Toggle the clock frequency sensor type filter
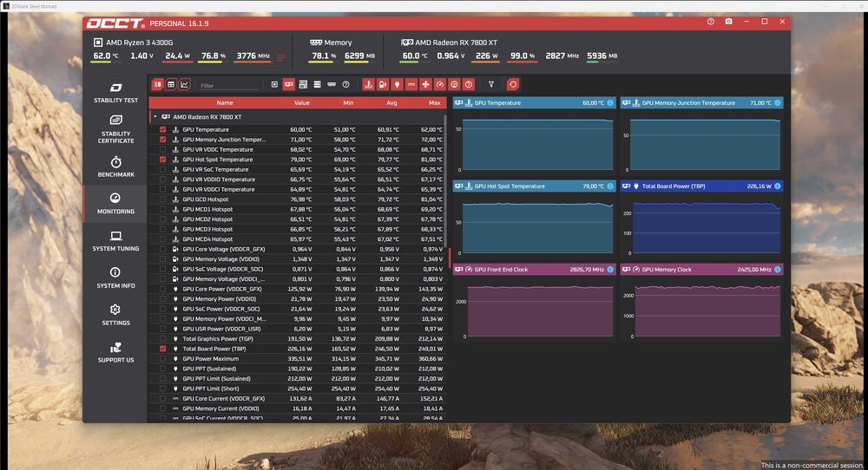Image resolution: width=868 pixels, height=470 pixels. click(440, 85)
